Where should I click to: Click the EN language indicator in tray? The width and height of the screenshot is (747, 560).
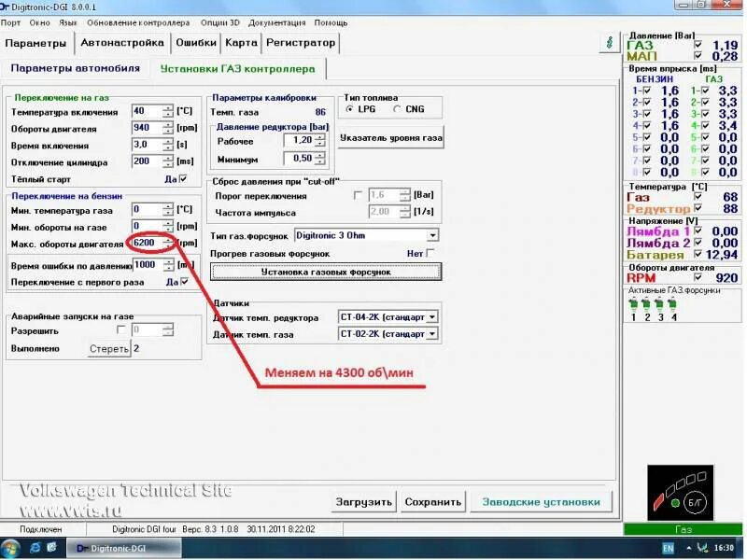coord(669,549)
